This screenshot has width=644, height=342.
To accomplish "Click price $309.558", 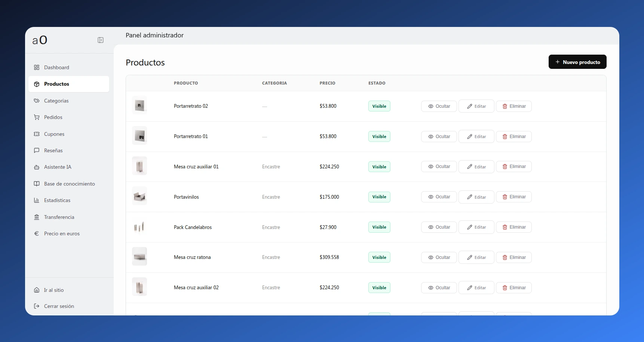I will pyautogui.click(x=329, y=257).
